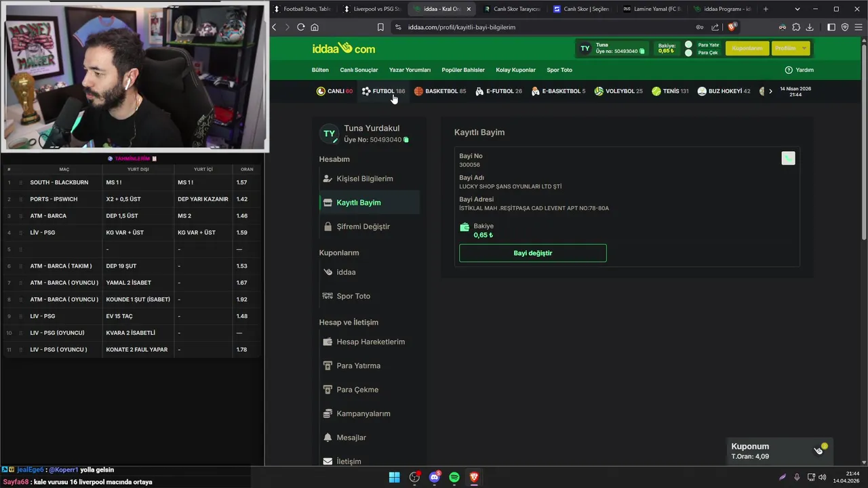Open the Buz Hokeyi category
868x488 pixels.
click(724, 91)
